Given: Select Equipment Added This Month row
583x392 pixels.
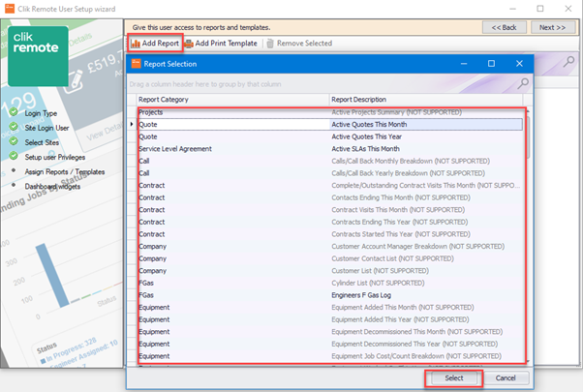Looking at the screenshot, I should point(330,307).
